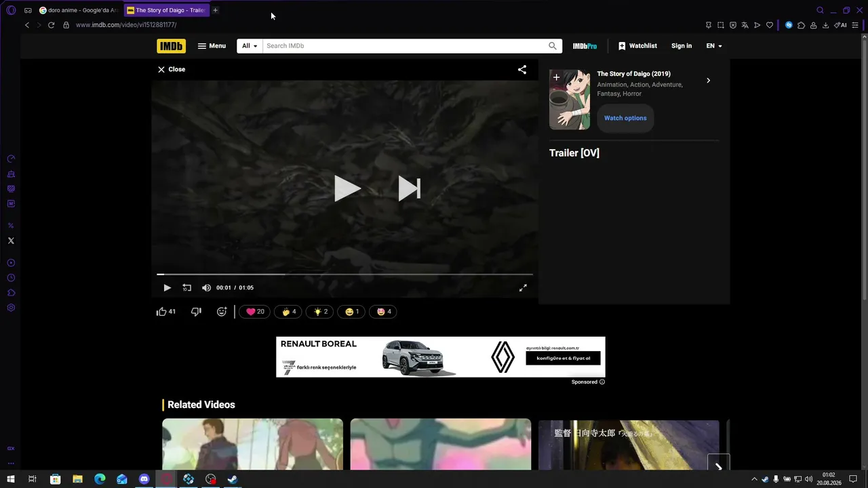This screenshot has width=868, height=488.
Task: Dislike the trailer with thumbs down
Action: pyautogui.click(x=196, y=312)
